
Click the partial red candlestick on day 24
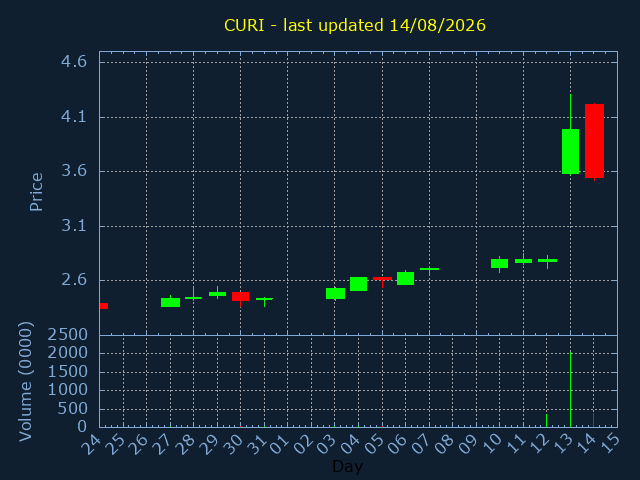click(104, 306)
